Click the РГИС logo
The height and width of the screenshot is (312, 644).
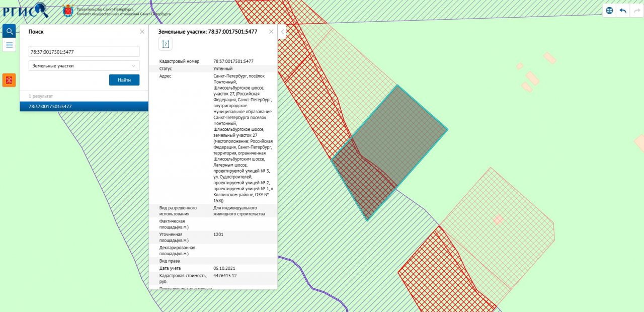(25, 10)
